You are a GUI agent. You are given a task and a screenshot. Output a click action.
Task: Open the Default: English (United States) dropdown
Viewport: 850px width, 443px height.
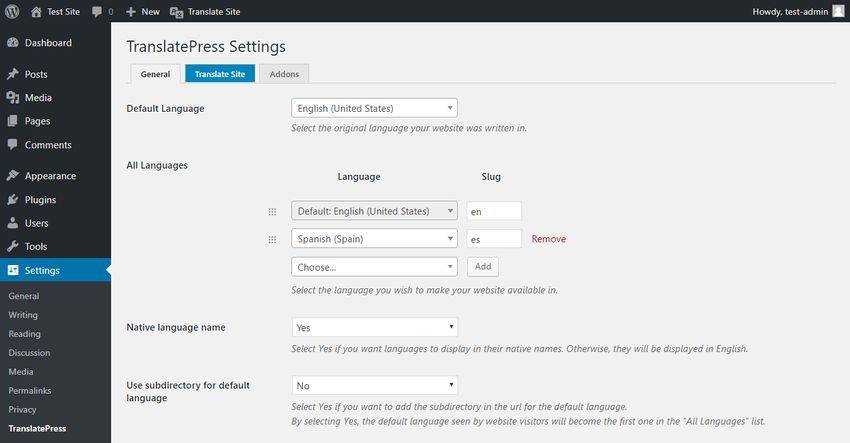(374, 211)
